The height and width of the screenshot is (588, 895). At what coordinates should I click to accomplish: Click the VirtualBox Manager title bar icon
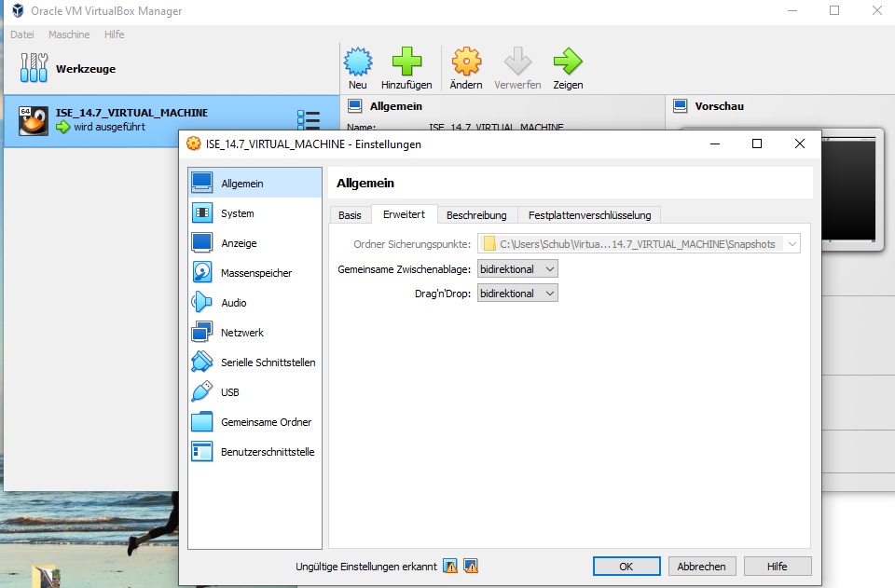click(x=19, y=10)
